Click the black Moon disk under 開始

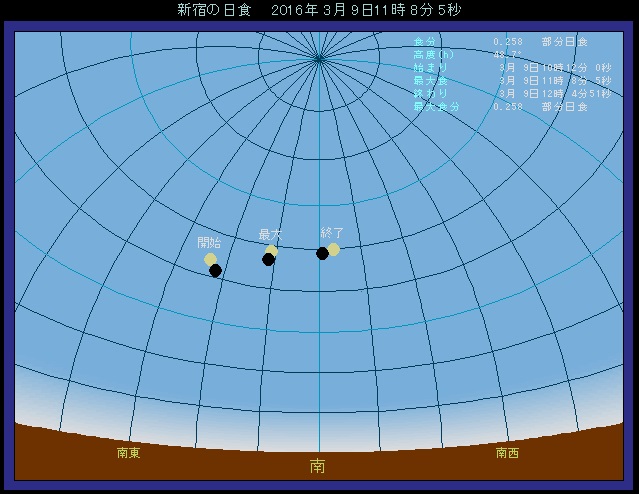click(x=215, y=270)
